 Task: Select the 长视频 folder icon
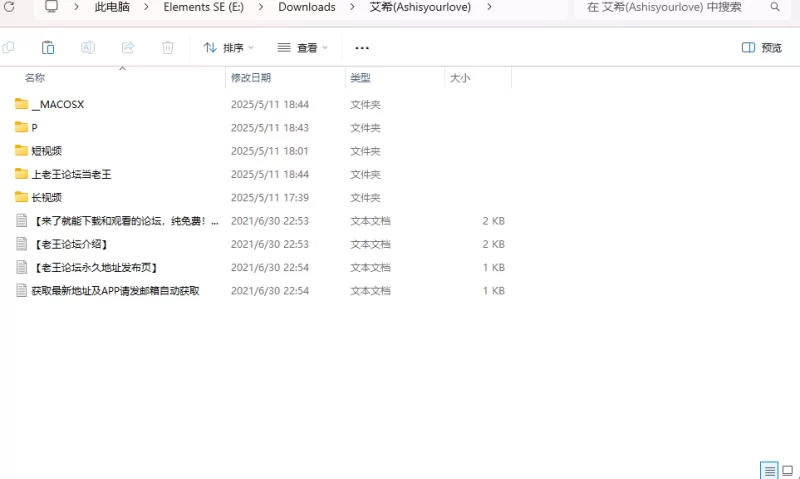point(21,197)
